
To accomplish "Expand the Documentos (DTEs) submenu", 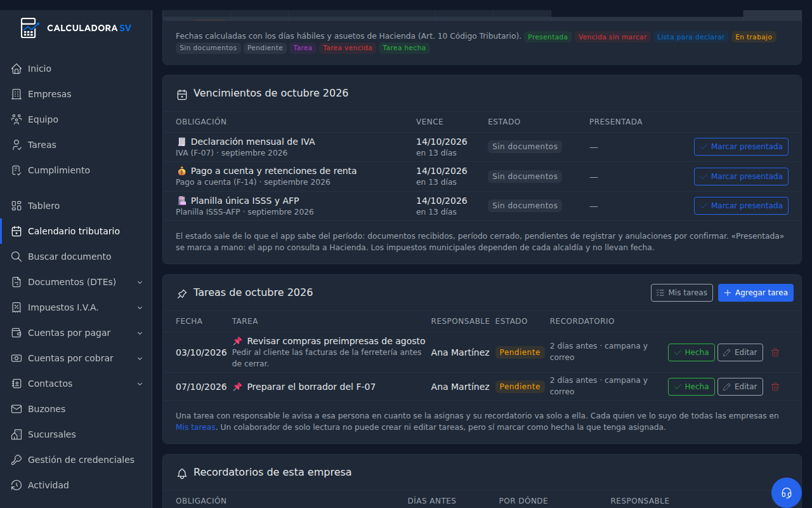I will click(x=140, y=282).
